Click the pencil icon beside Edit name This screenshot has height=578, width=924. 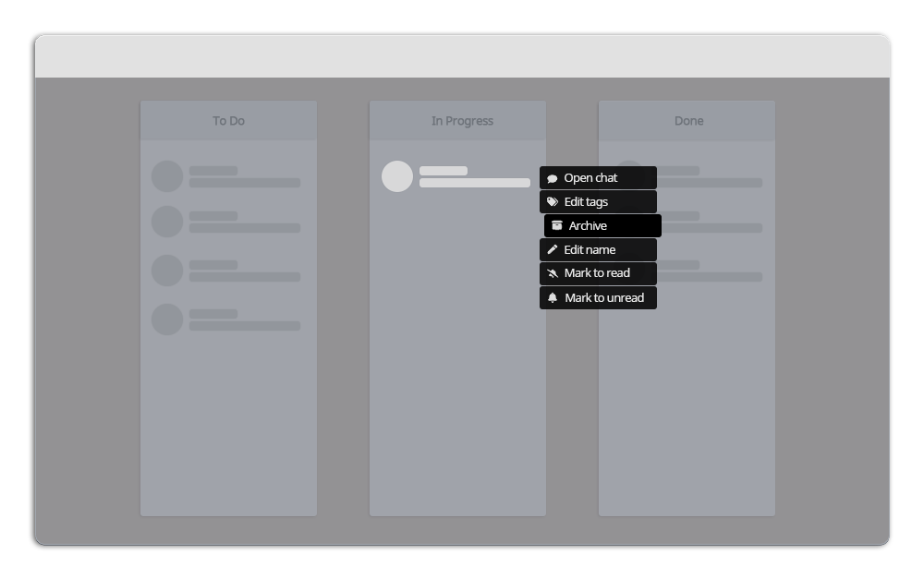(x=553, y=249)
